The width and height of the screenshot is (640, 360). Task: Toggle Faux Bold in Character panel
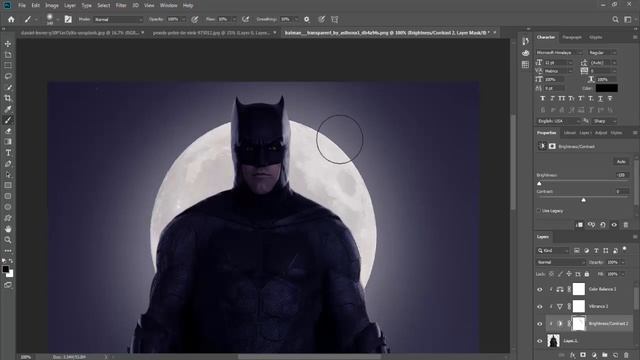(542, 98)
